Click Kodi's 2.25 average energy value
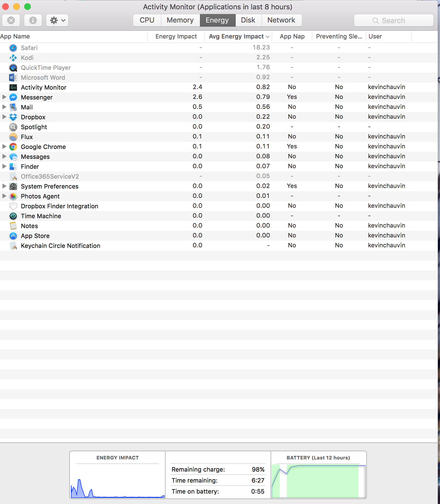The width and height of the screenshot is (440, 504). (x=263, y=57)
